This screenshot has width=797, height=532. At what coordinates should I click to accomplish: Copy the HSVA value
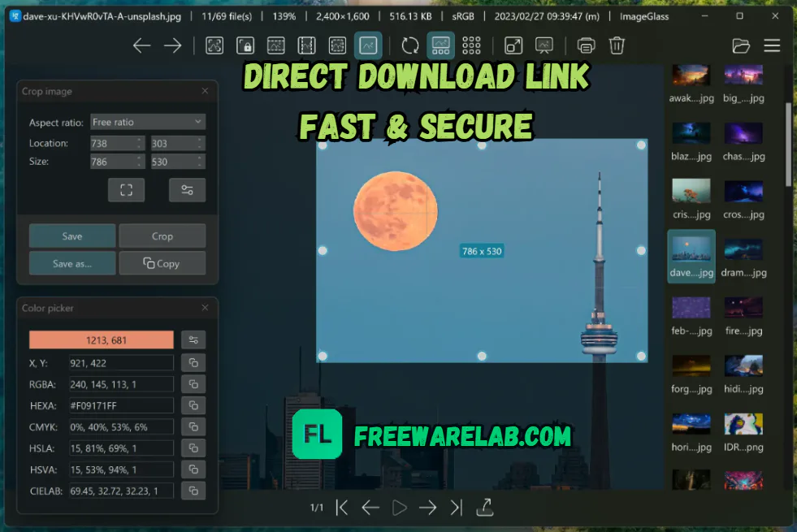point(193,469)
